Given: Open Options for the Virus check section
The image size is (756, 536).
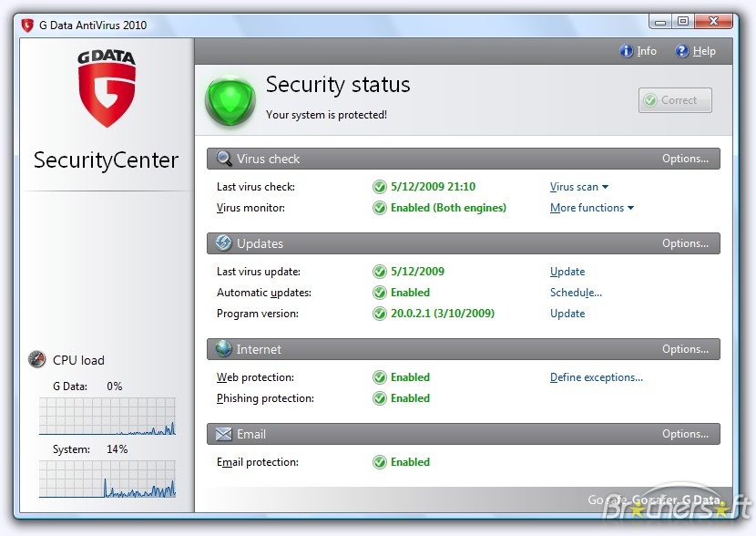Looking at the screenshot, I should point(685,158).
